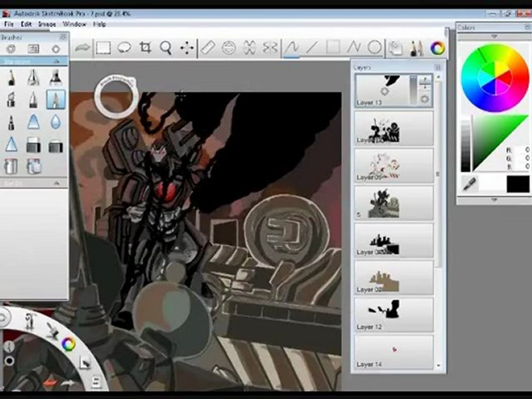Select the Zoom magnifier tool
This screenshot has width=532, height=399.
166,48
